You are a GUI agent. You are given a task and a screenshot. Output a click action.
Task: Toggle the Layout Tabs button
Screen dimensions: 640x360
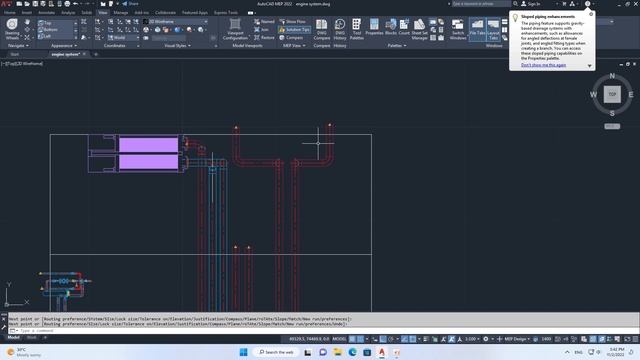[x=493, y=29]
